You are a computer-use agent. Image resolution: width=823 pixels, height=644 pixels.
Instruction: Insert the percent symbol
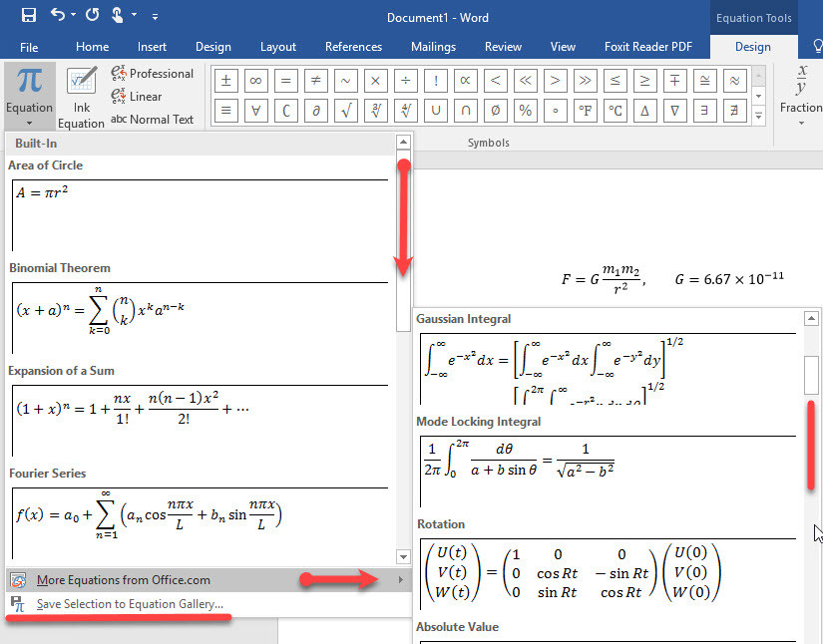(525, 110)
